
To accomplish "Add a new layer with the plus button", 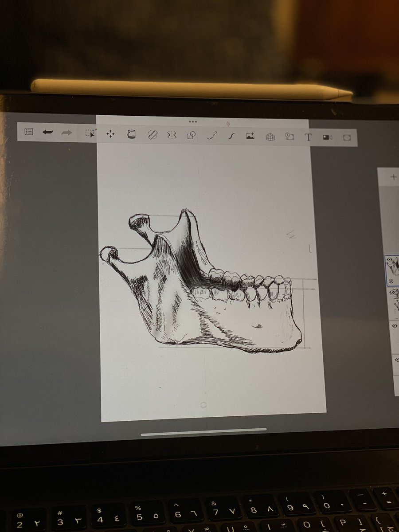I will tap(394, 177).
